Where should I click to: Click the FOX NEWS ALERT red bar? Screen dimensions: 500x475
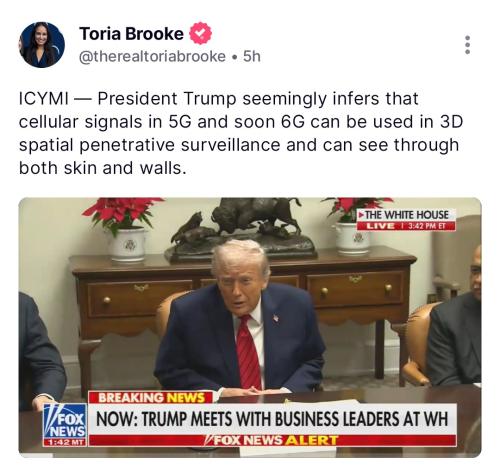pyautogui.click(x=273, y=440)
